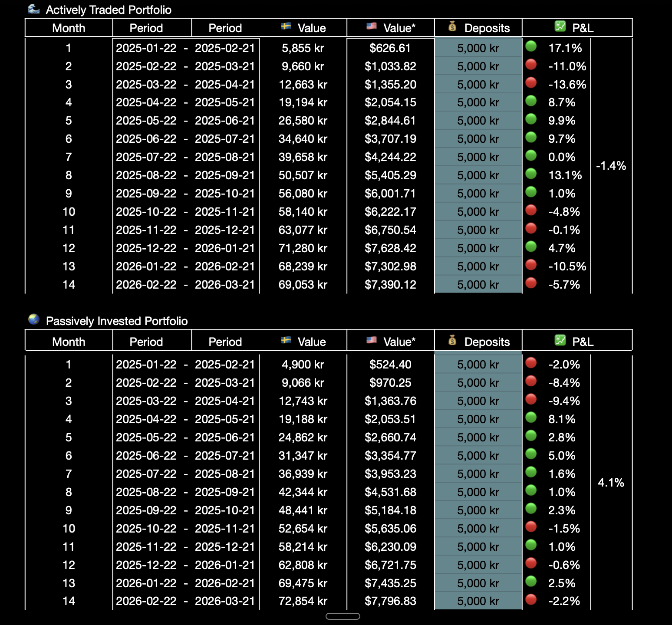Click the chart icon in the Passive P&L header
The image size is (672, 625).
[x=560, y=340]
